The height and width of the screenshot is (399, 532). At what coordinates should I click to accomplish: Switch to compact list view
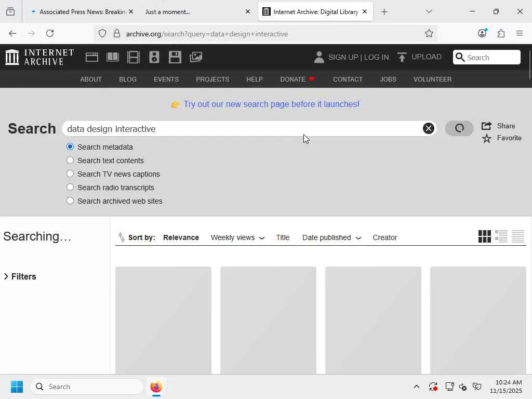(518, 236)
